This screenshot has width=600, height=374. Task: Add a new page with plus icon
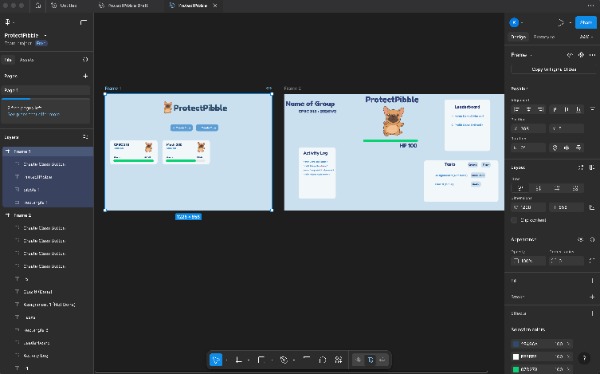(85, 76)
